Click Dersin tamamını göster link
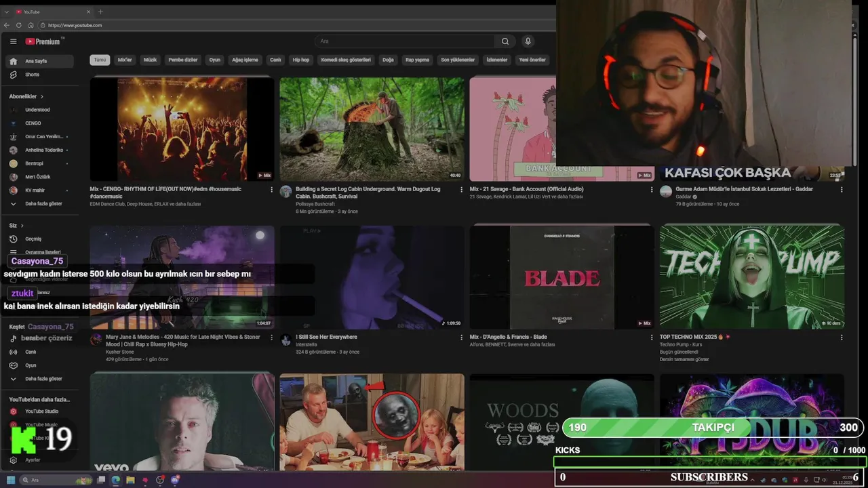The image size is (868, 488). [x=684, y=359]
